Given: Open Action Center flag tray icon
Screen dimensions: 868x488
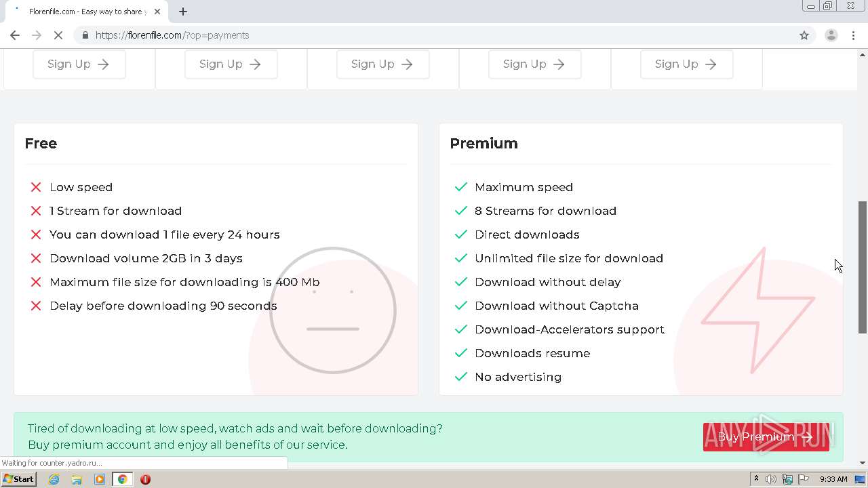Looking at the screenshot, I should point(803,479).
